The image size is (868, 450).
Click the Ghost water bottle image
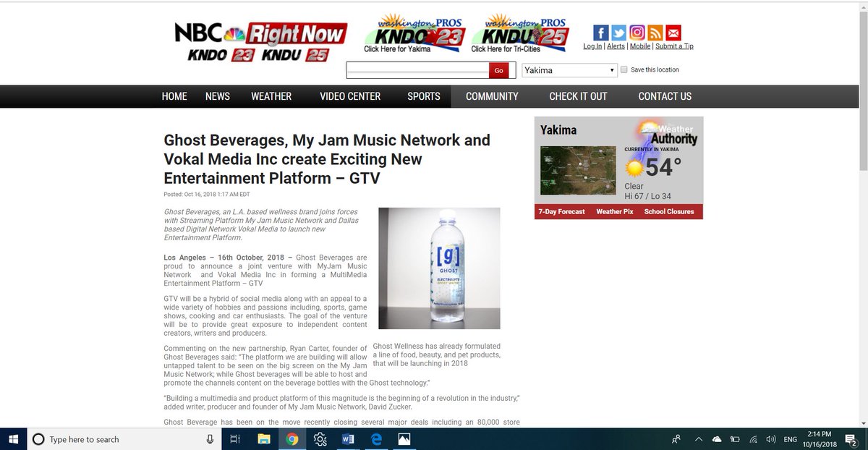pyautogui.click(x=440, y=269)
